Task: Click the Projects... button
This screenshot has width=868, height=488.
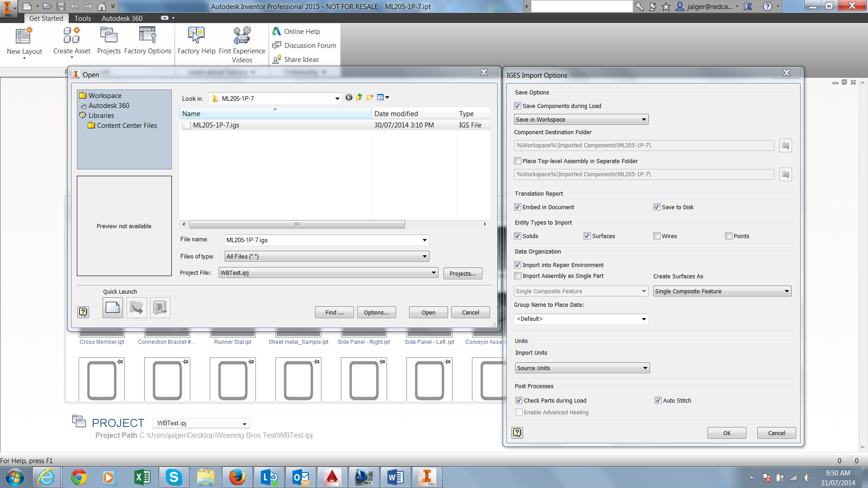Action: (463, 274)
